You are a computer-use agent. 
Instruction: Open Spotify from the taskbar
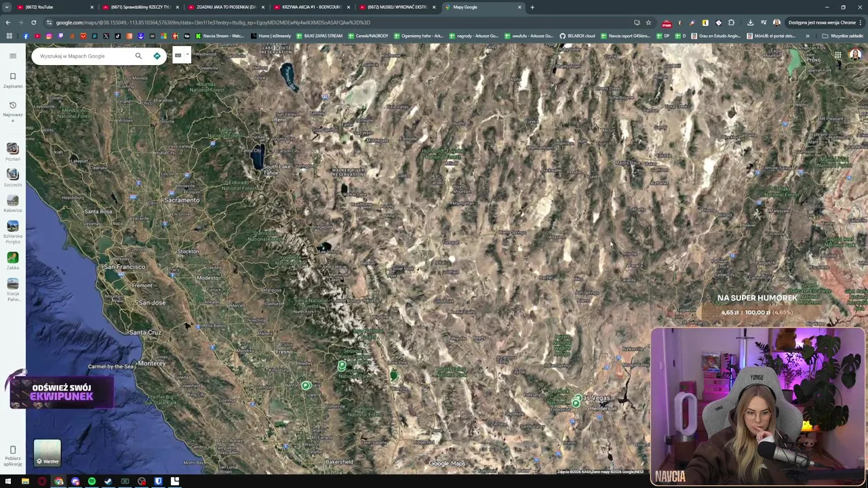92,481
